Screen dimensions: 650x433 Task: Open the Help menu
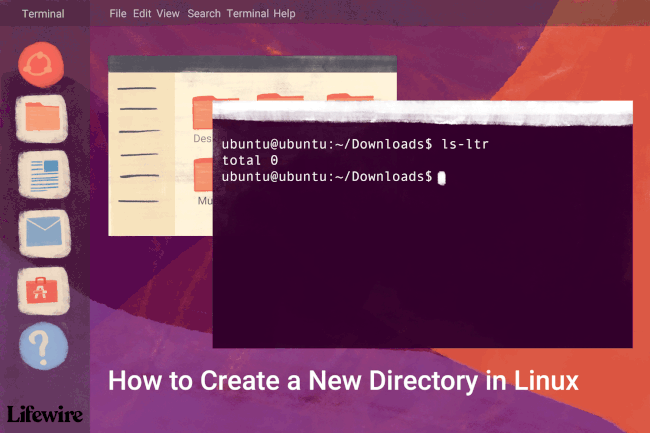[284, 14]
